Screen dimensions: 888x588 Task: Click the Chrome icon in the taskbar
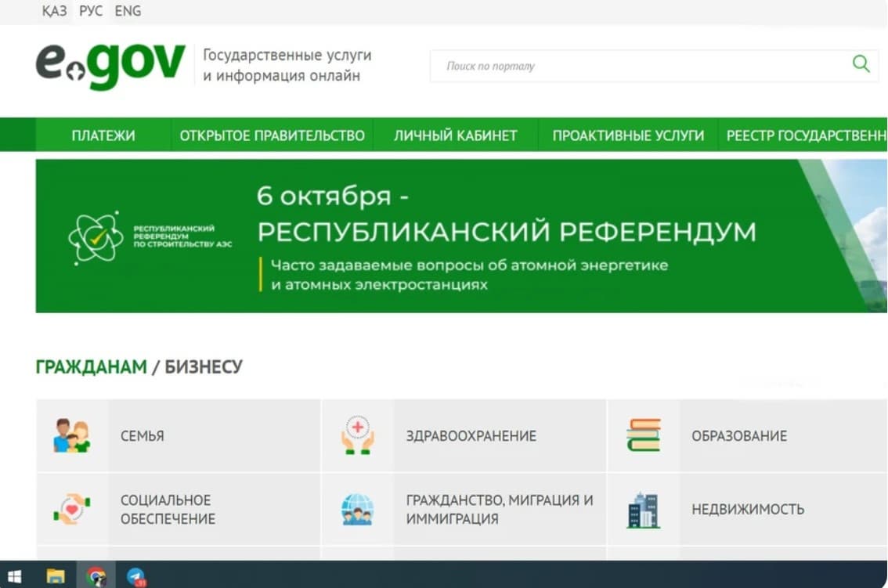[x=96, y=577]
